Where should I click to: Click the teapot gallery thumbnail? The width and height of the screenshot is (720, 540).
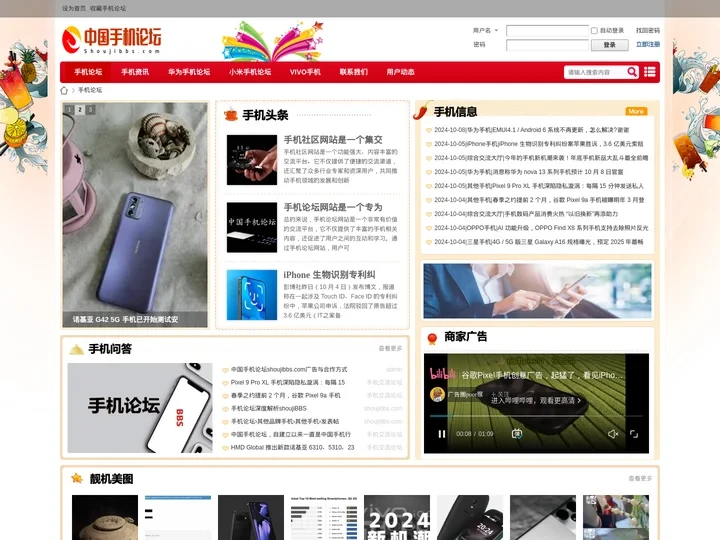105,518
